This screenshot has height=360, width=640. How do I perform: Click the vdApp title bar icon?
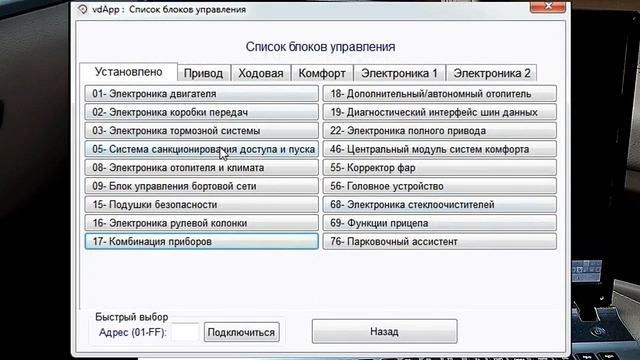coord(83,9)
